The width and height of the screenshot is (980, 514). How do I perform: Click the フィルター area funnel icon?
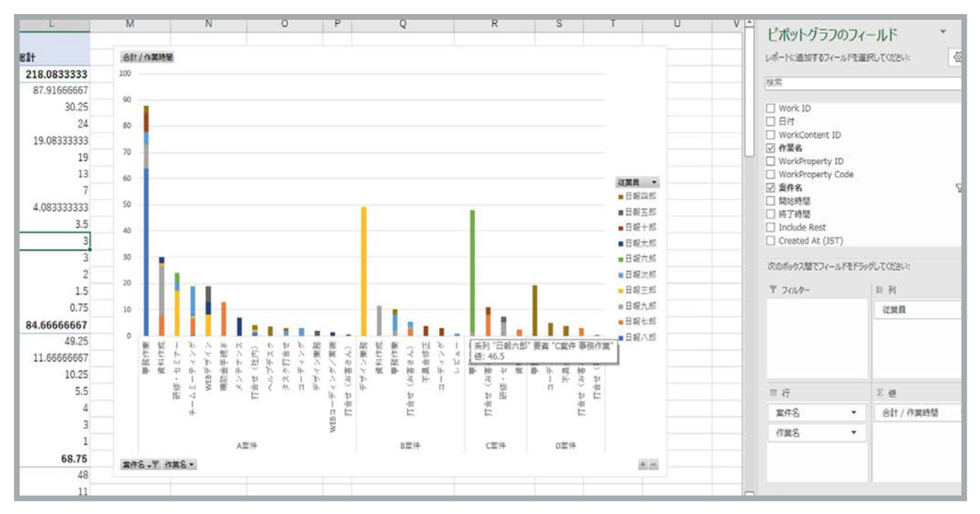[x=773, y=290]
